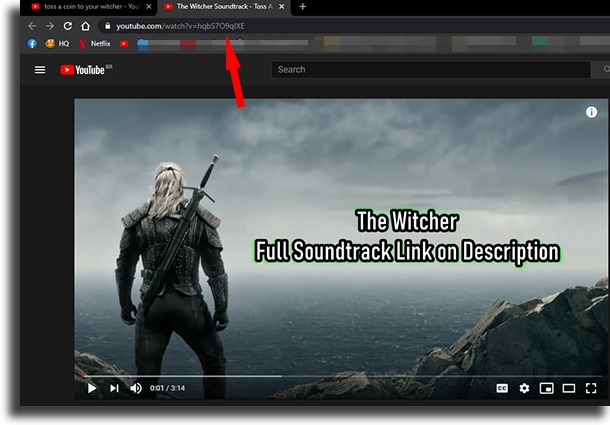610x425 pixels.
Task: Open the YouTube bookmark icon in bookmarks bar
Action: tap(124, 44)
